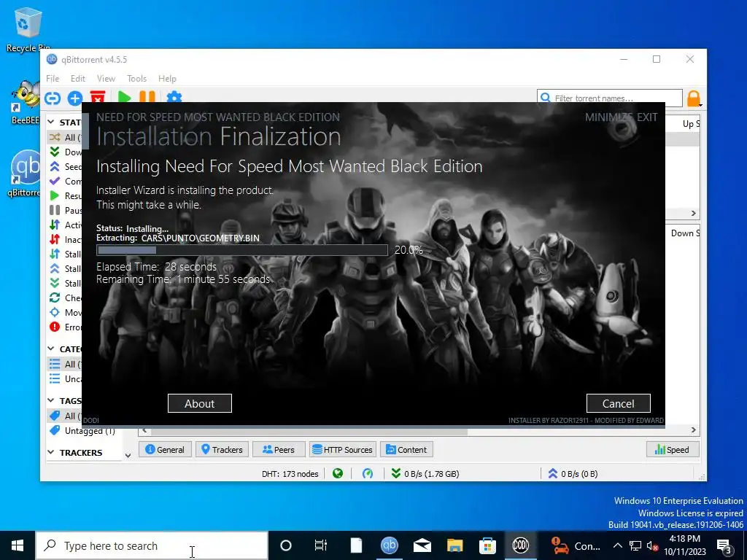The image size is (747, 560).
Task: Select the Resumed status filter
Action: [x=65, y=195]
